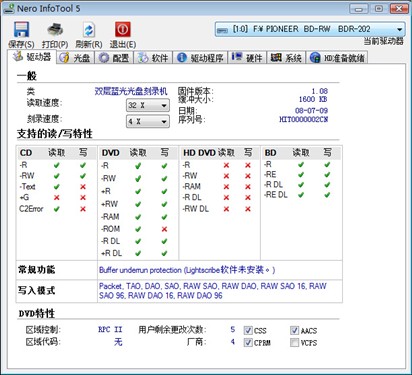Open the 配置 tab

pyautogui.click(x=114, y=58)
